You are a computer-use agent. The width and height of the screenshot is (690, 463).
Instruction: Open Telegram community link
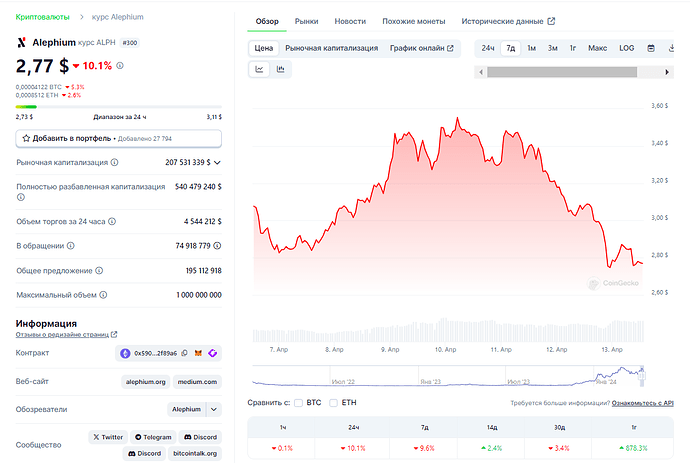(153, 437)
